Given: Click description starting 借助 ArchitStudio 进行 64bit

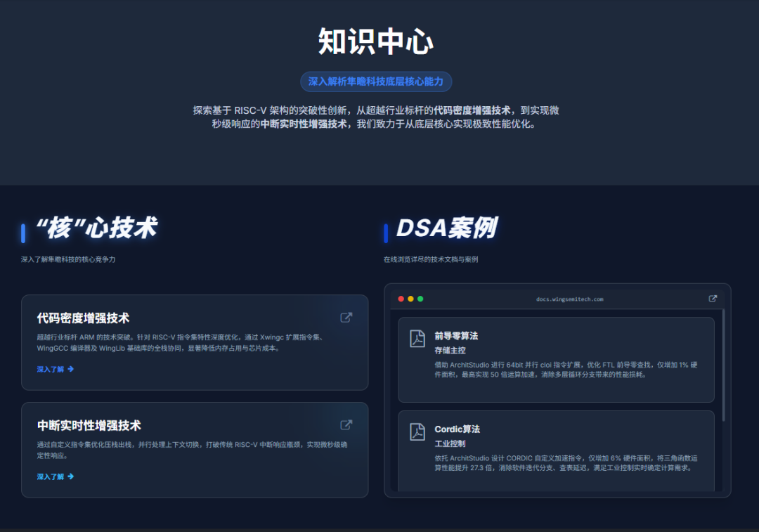Looking at the screenshot, I should [x=566, y=370].
